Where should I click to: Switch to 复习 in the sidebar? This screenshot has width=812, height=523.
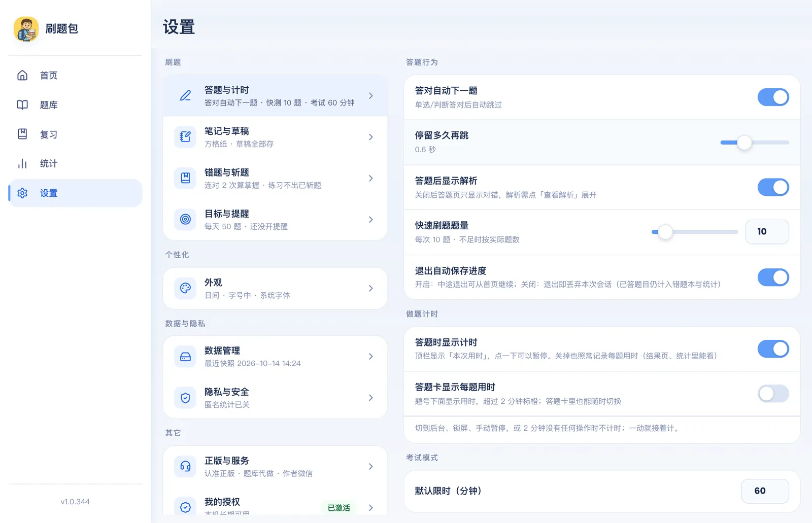click(75, 134)
